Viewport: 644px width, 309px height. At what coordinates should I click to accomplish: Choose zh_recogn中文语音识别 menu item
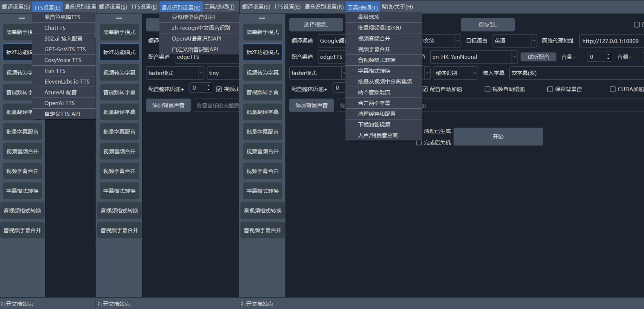[x=201, y=28]
